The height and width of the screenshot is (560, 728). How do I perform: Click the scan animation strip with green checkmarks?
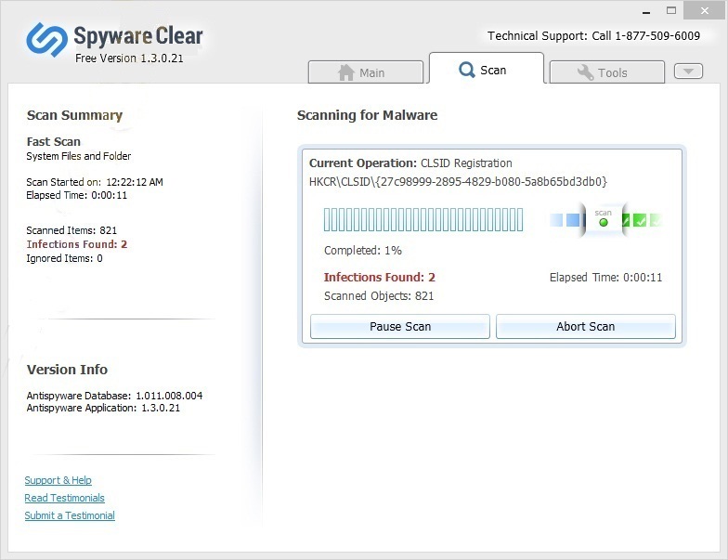pos(605,220)
